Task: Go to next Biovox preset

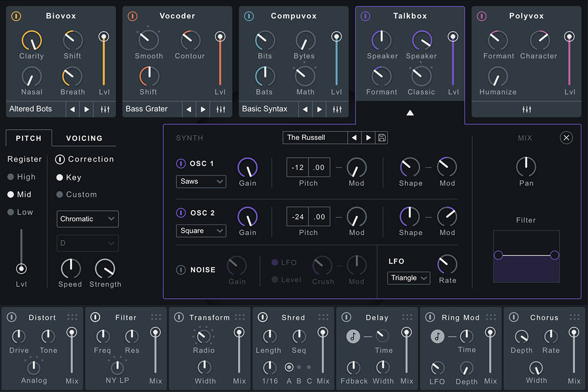Action: (87, 109)
